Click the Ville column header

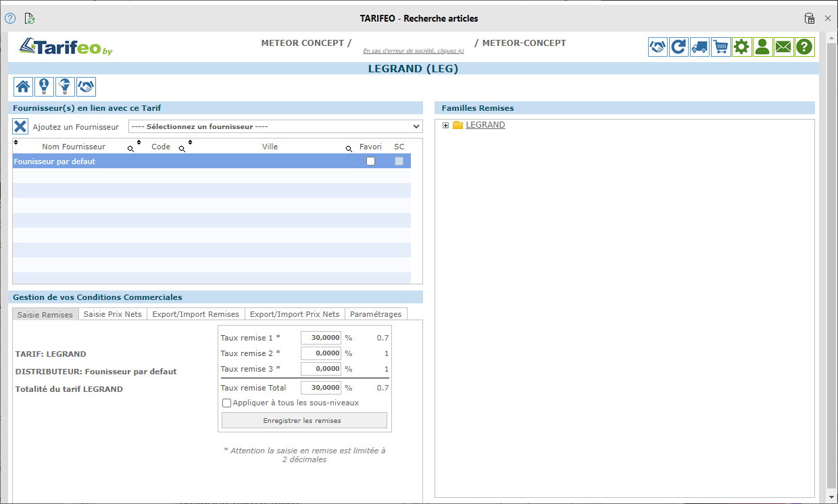[x=270, y=147]
